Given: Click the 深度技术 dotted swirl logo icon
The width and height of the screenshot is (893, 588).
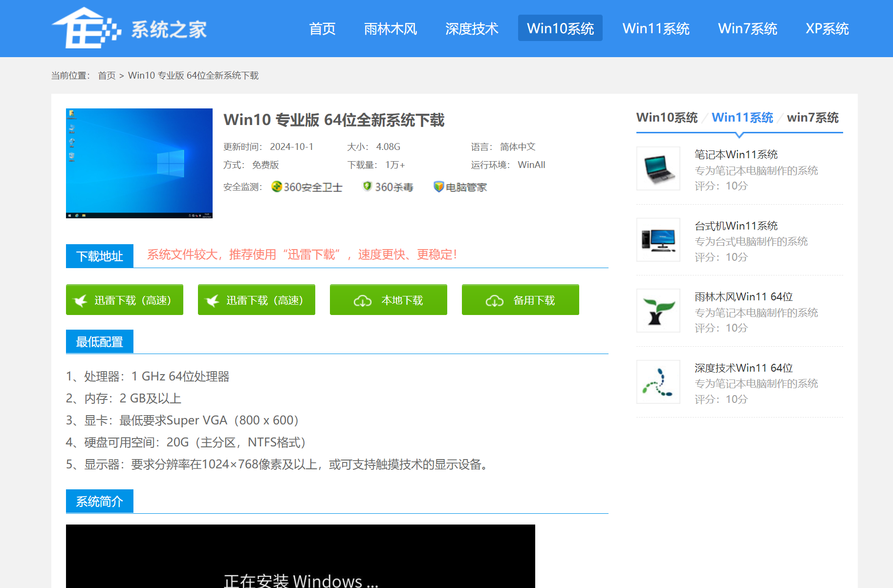Looking at the screenshot, I should click(658, 382).
